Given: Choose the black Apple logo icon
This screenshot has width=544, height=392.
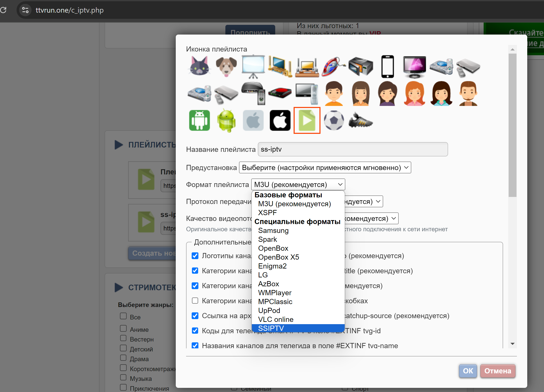Looking at the screenshot, I should tap(280, 120).
